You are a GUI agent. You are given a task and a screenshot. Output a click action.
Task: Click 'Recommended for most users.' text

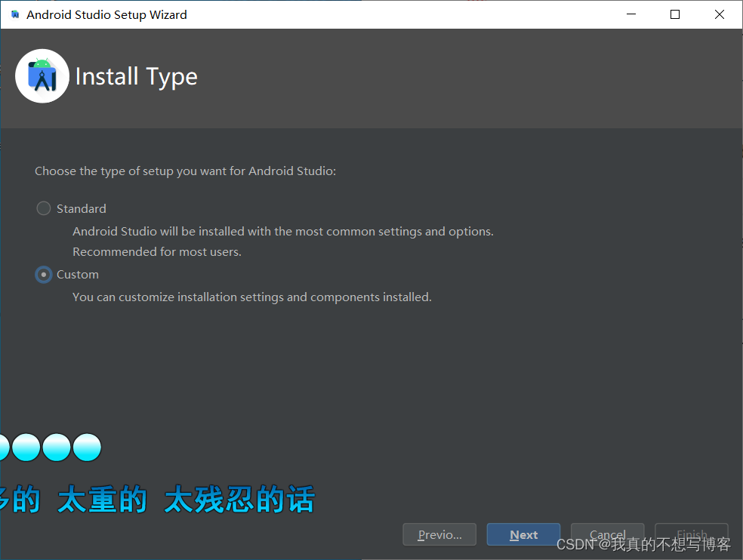click(157, 251)
